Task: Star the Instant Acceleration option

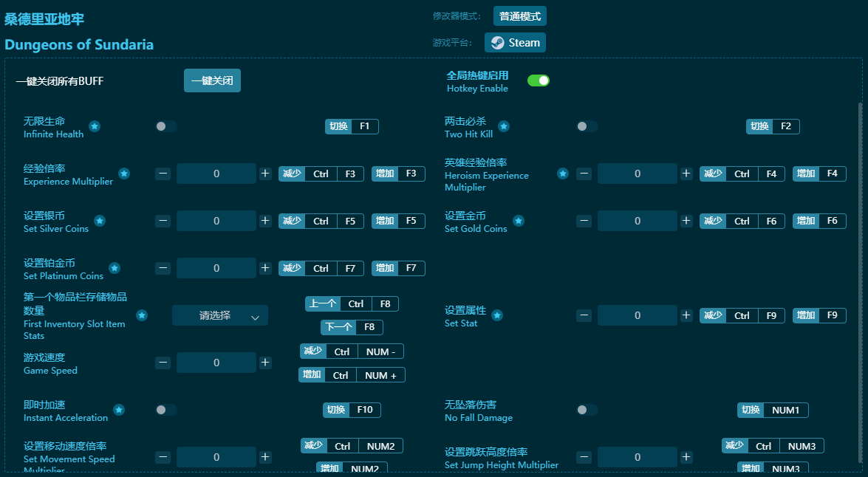Action: [119, 410]
